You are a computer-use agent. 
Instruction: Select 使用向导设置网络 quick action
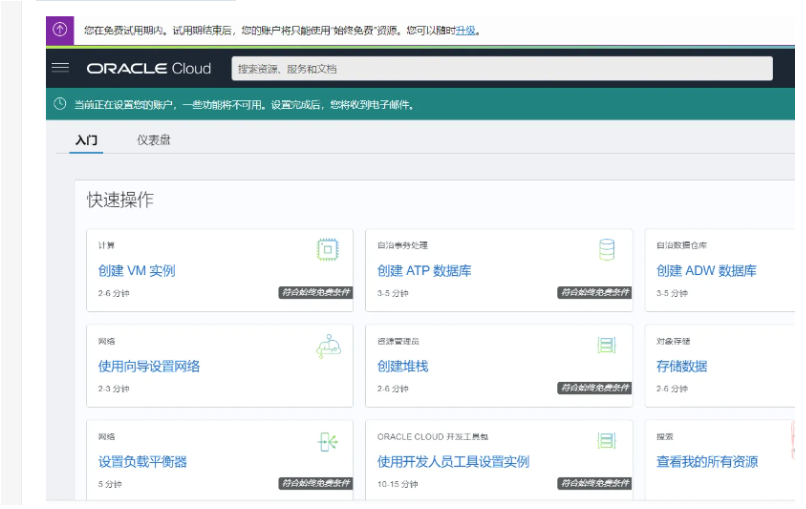point(150,367)
